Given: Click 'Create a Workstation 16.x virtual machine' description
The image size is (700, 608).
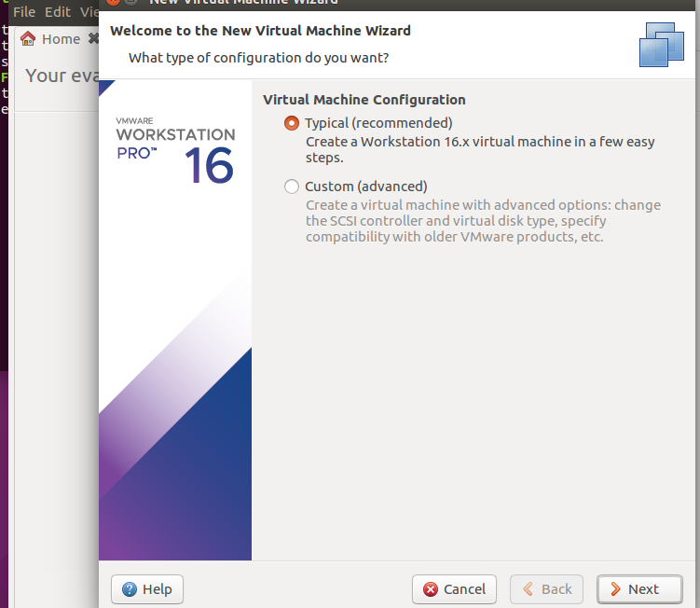Looking at the screenshot, I should (480, 149).
